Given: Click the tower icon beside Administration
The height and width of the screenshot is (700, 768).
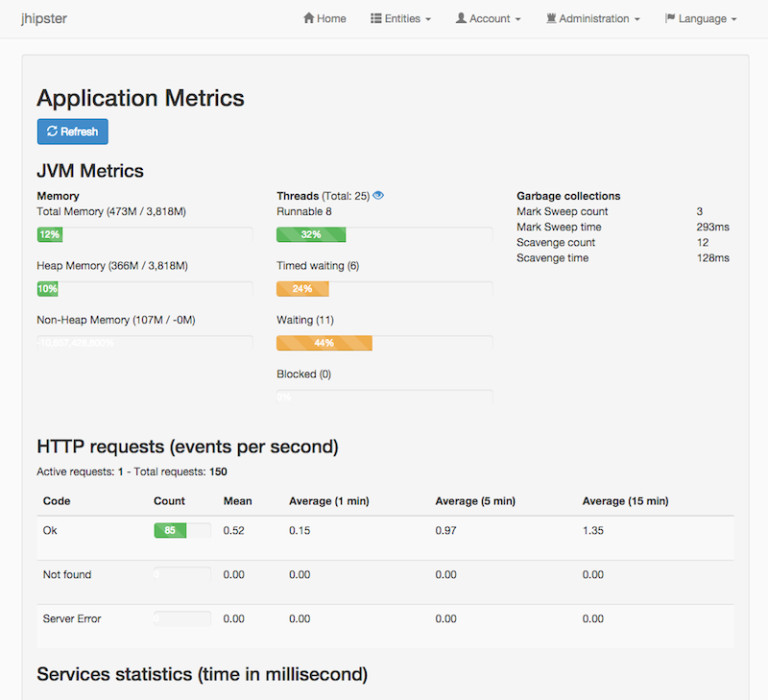Looking at the screenshot, I should pyautogui.click(x=551, y=18).
